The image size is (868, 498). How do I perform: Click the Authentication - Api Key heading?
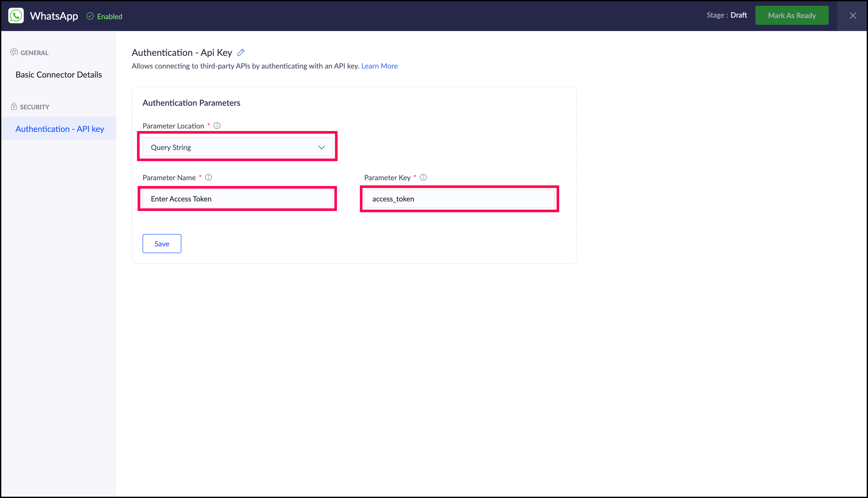pyautogui.click(x=182, y=52)
